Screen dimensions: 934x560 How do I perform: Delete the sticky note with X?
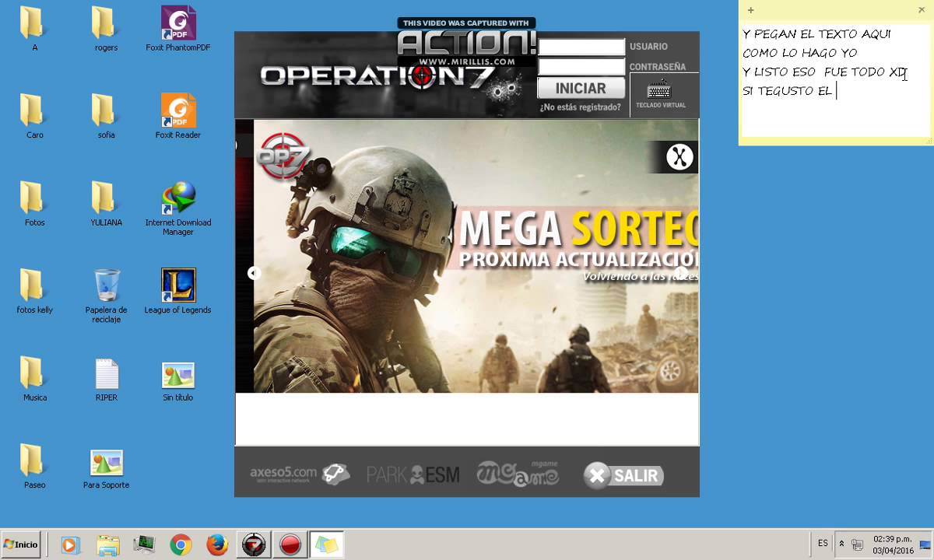922,10
